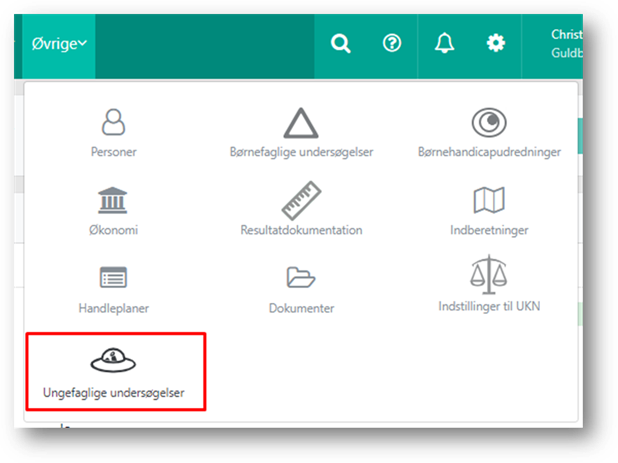Open settings gear icon
The image size is (618, 463).
495,43
